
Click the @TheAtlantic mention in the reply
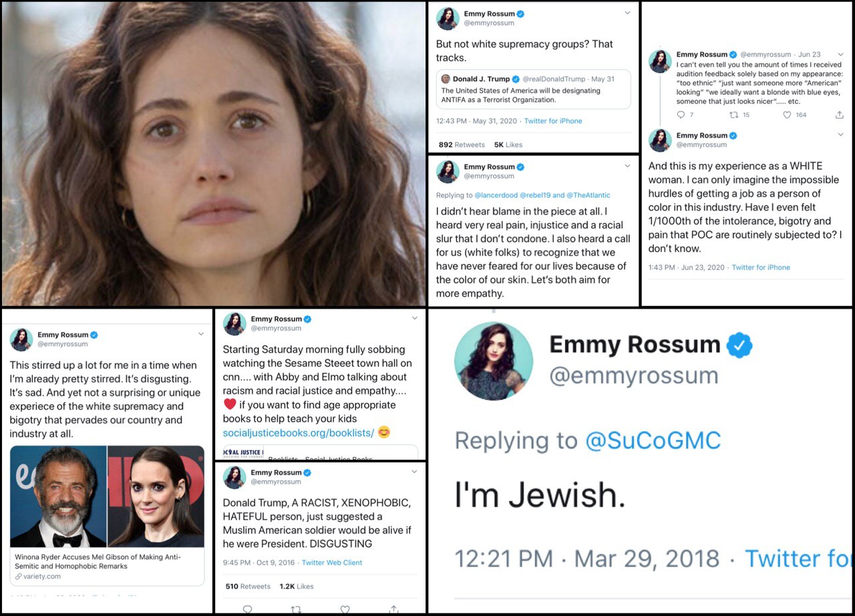(x=588, y=195)
